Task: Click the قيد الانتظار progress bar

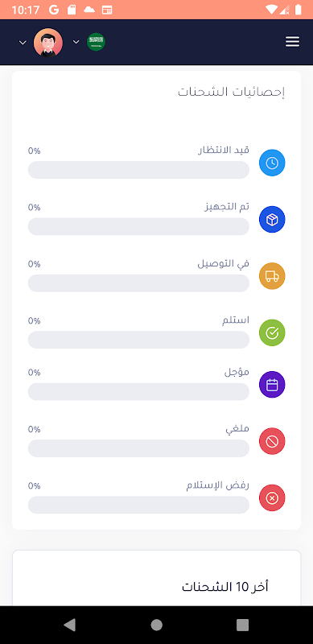Action: click(x=138, y=170)
